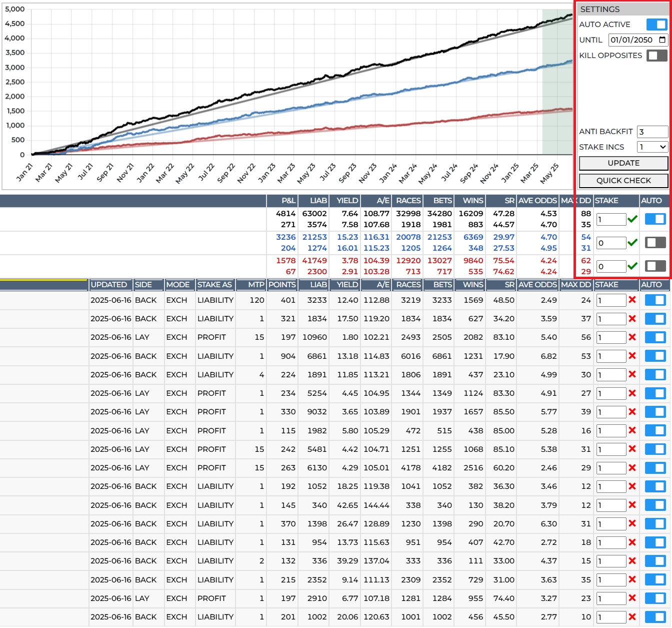The height and width of the screenshot is (628, 672).
Task: Focus the UNTIL date field
Action: 638,40
